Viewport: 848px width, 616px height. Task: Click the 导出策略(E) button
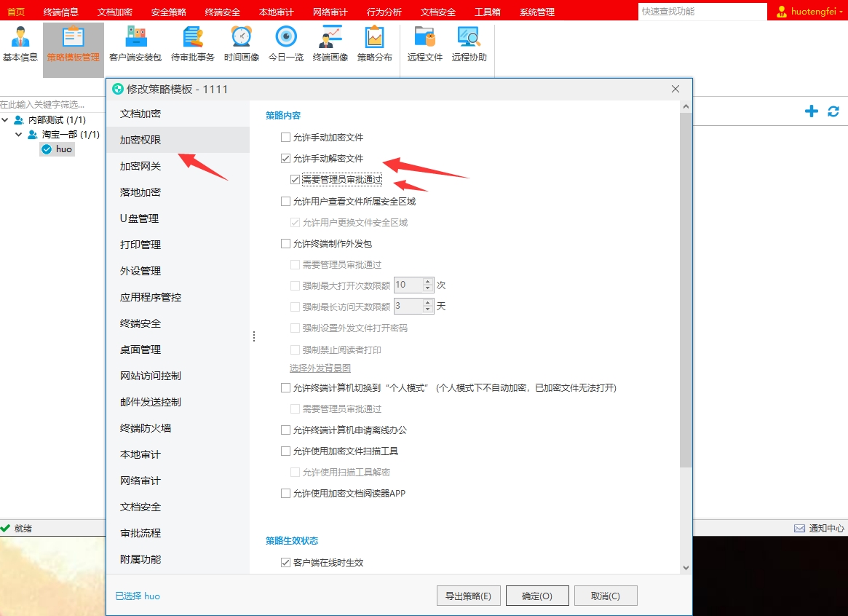pyautogui.click(x=468, y=596)
